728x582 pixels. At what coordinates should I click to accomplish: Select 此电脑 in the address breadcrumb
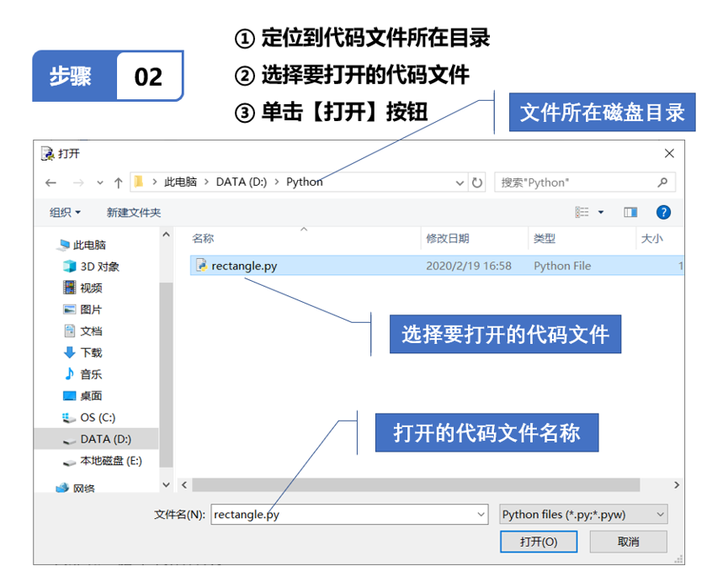[181, 182]
